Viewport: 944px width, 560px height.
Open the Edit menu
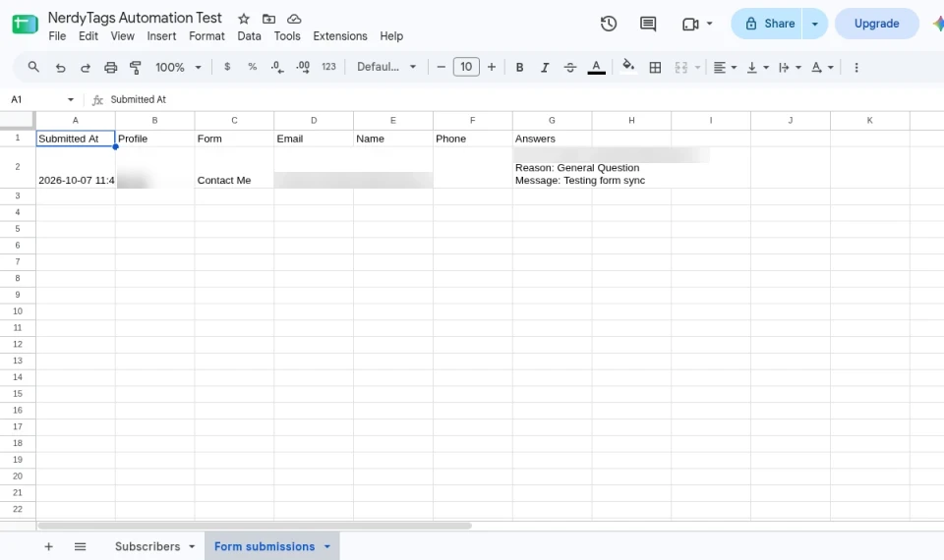click(88, 36)
